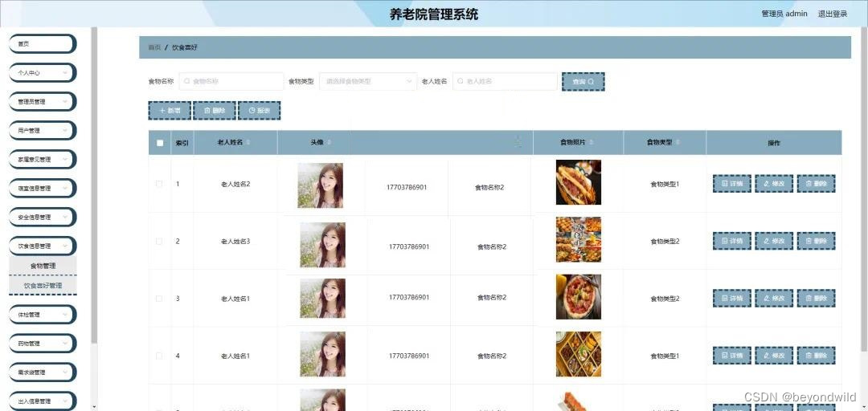Click the 老人姓名 search input field

[505, 81]
